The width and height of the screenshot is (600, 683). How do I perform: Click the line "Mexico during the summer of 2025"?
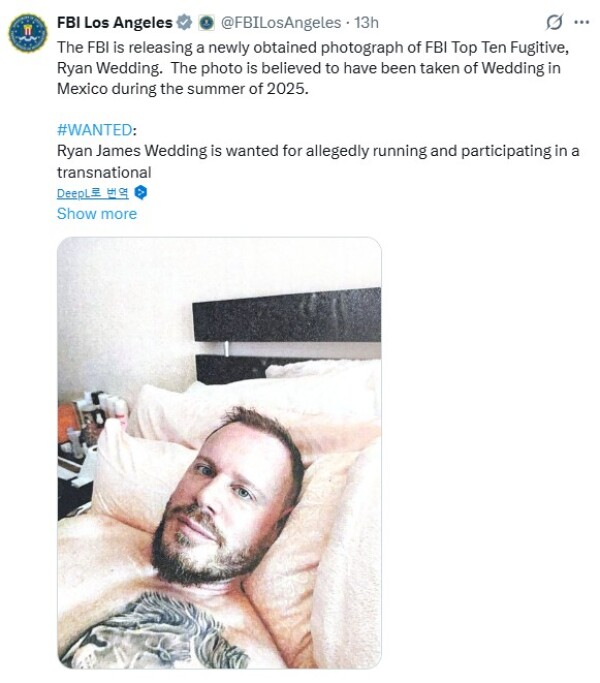[183, 89]
